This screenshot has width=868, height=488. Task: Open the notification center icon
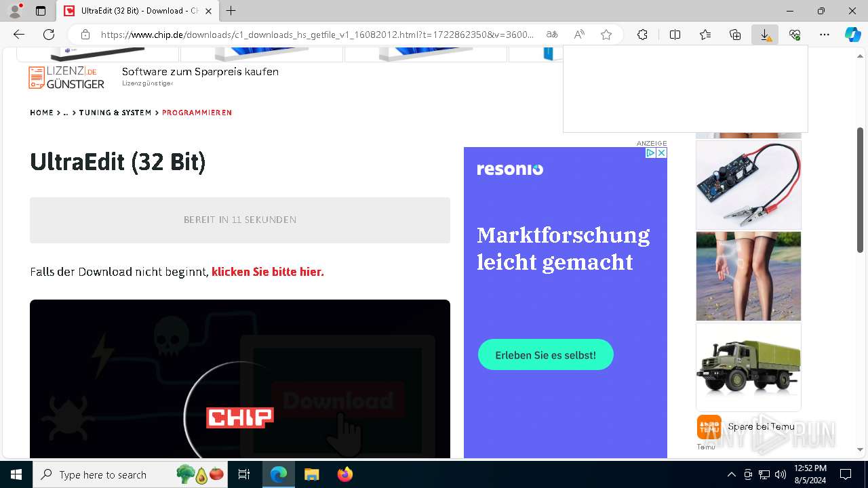click(846, 474)
